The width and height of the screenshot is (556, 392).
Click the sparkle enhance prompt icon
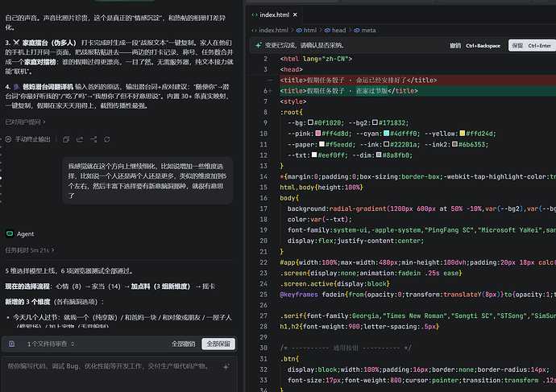[x=226, y=367]
